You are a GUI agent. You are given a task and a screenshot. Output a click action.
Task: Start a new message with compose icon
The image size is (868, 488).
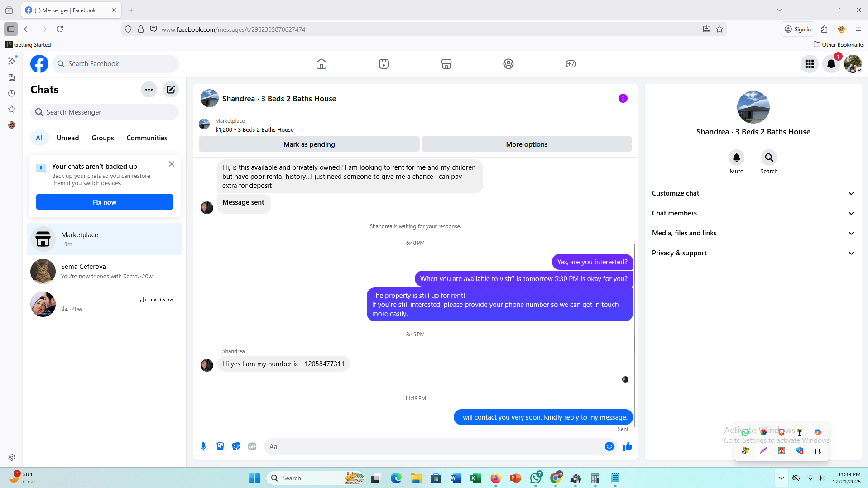(171, 90)
